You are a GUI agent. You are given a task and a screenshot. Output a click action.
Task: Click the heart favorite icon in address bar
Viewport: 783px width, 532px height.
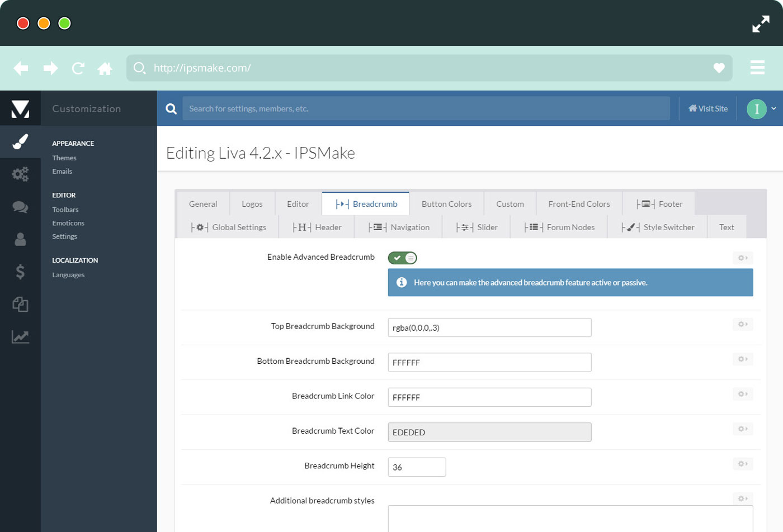tap(719, 68)
